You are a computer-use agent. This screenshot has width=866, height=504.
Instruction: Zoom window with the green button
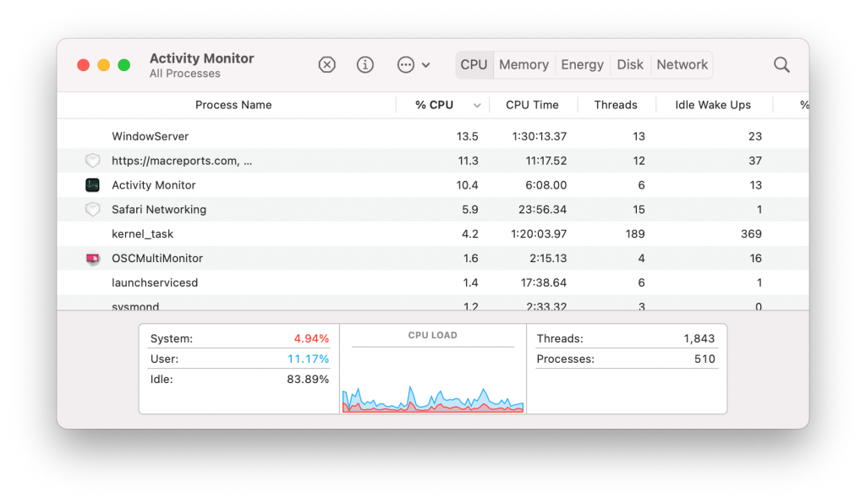click(x=124, y=65)
